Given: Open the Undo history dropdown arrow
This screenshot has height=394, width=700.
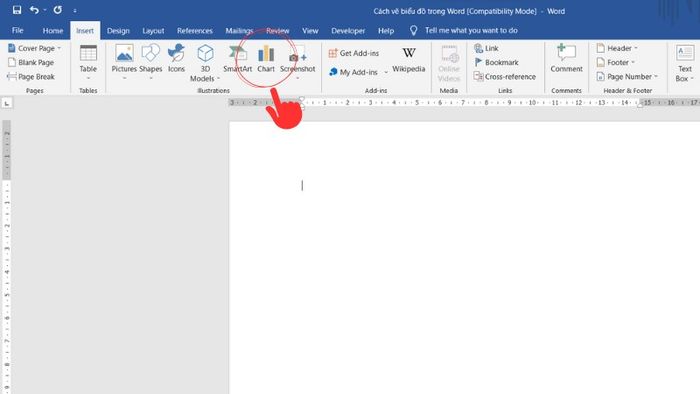Looking at the screenshot, I should tap(45, 10).
